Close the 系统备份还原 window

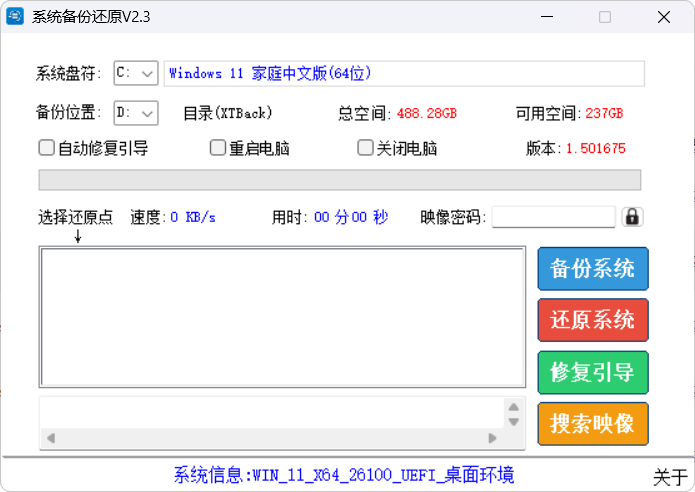664,17
